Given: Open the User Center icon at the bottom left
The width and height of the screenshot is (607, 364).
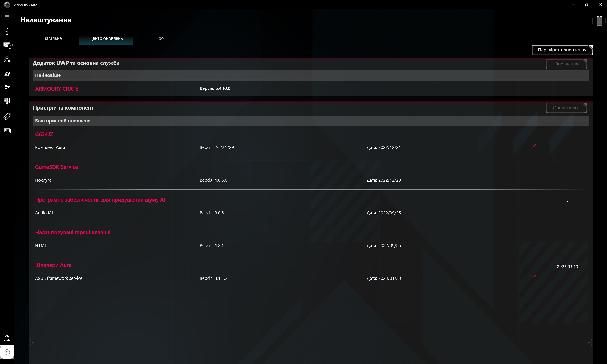Looking at the screenshot, I should tap(7, 338).
